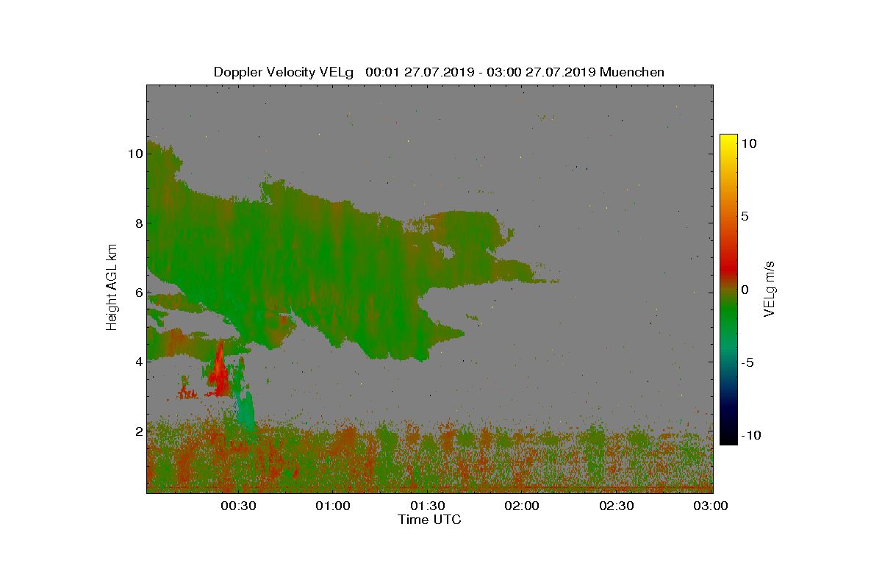882x588 pixels.
Task: Click the plot title 'Doppler Velocity VELg'
Action: coord(284,72)
